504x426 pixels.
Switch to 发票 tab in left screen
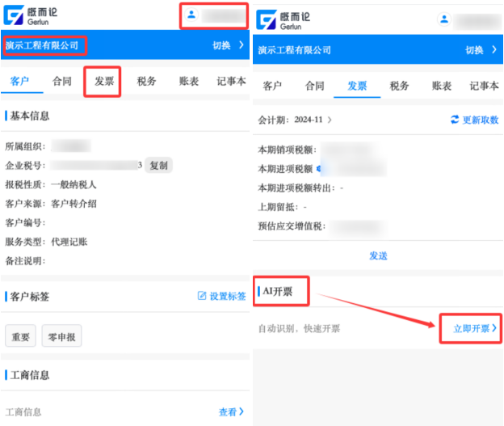(x=104, y=82)
